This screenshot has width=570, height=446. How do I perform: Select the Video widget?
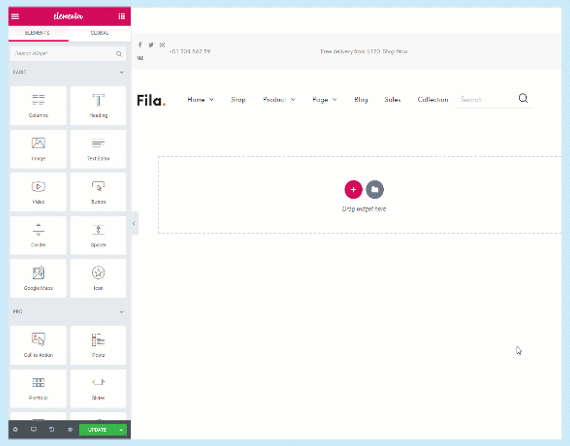[38, 192]
